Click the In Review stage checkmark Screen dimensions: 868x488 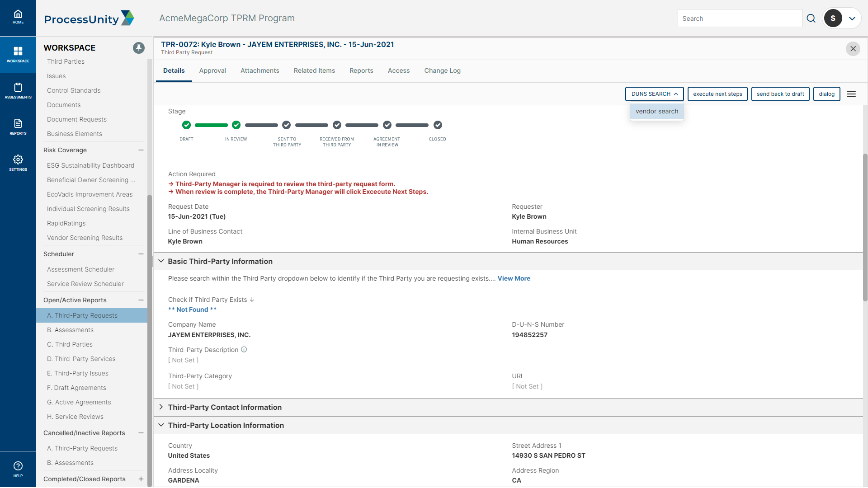[236, 125]
